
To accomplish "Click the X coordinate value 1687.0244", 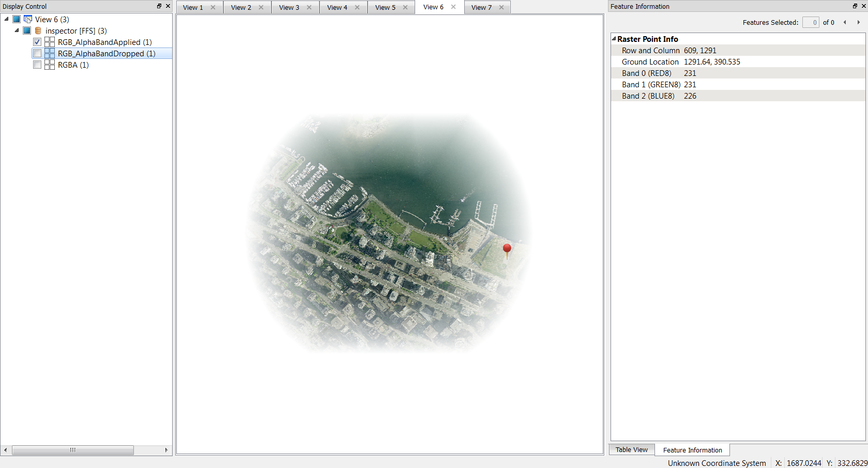I will [804, 463].
